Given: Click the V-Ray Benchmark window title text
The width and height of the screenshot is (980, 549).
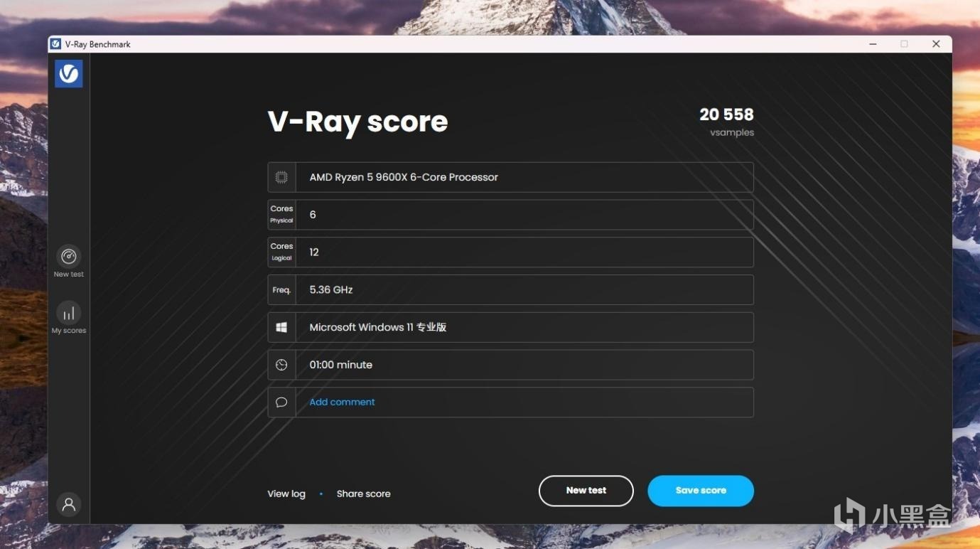Looking at the screenshot, I should click(98, 44).
